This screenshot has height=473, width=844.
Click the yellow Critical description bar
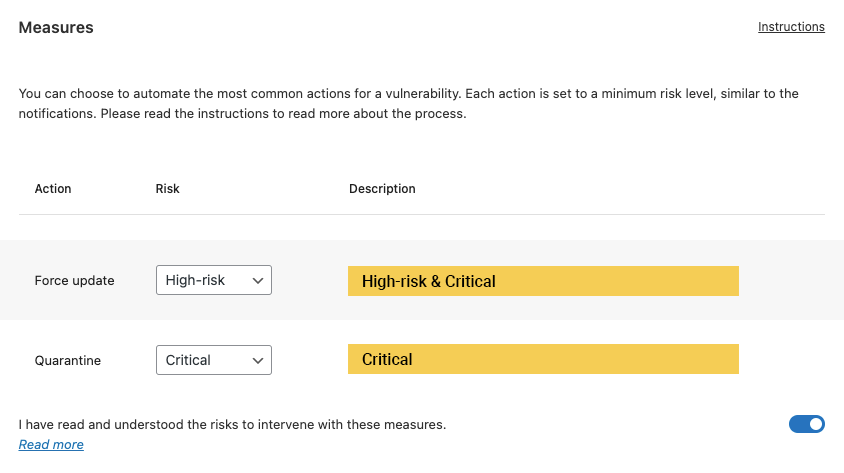click(x=543, y=359)
